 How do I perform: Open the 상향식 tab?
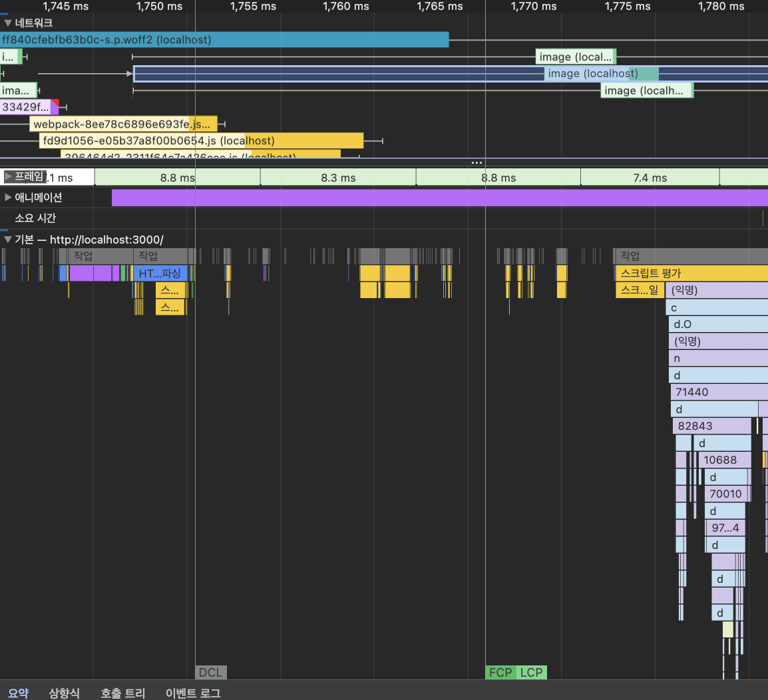point(64,693)
